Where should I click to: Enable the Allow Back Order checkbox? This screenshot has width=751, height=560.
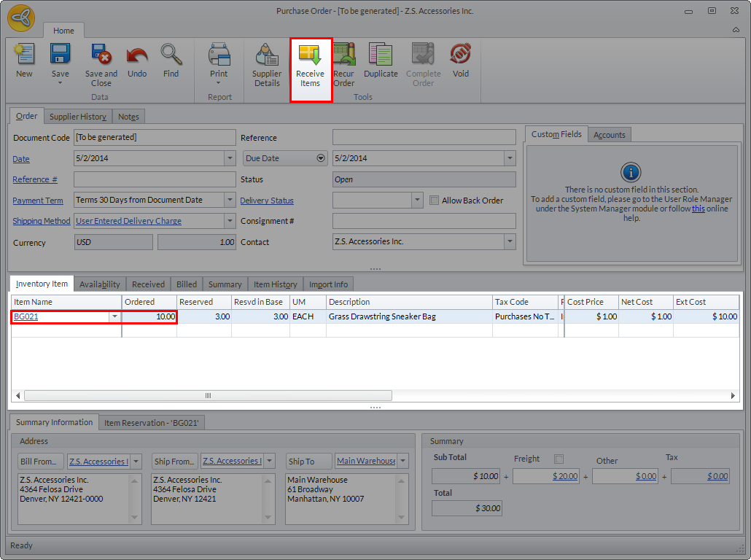(435, 201)
